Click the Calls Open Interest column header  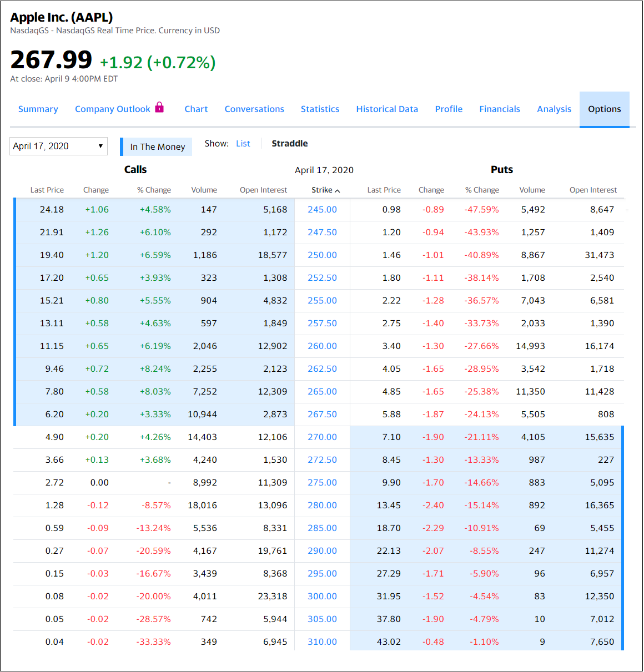[263, 190]
